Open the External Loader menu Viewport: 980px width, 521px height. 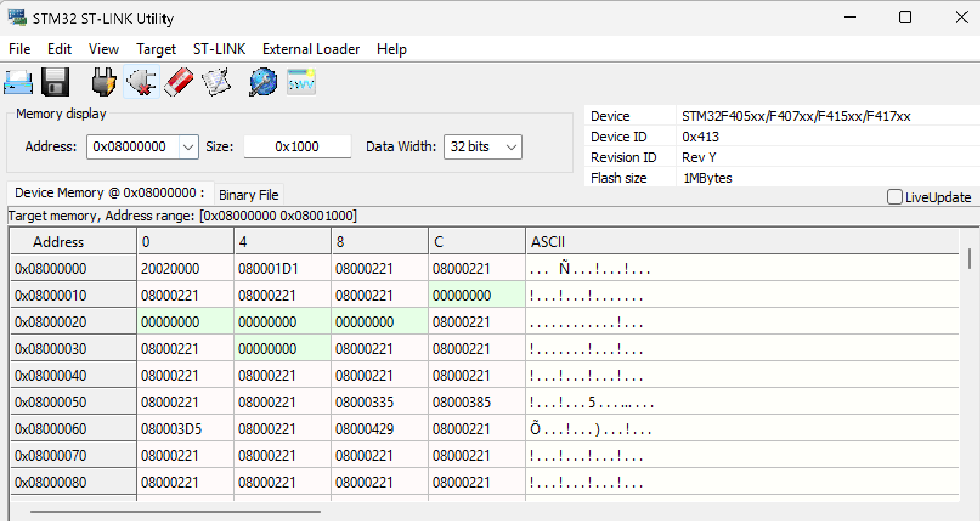[311, 49]
